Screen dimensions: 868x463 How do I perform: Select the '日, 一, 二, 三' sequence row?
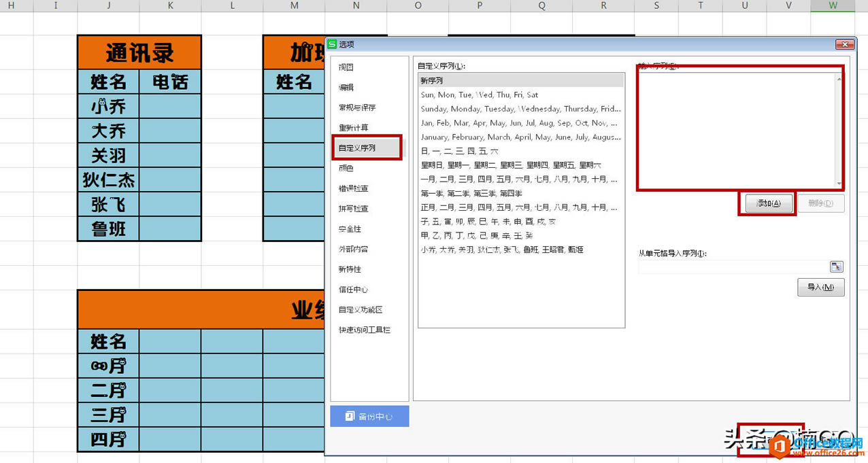point(521,151)
